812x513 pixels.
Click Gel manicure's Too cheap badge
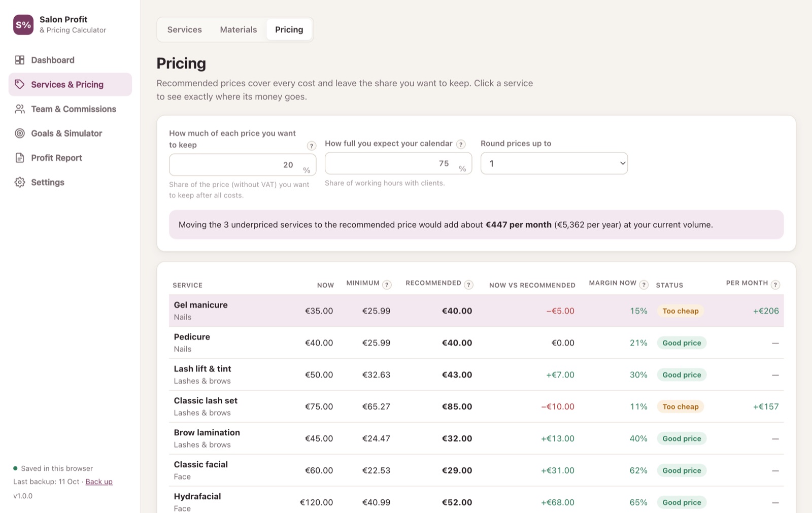680,311
